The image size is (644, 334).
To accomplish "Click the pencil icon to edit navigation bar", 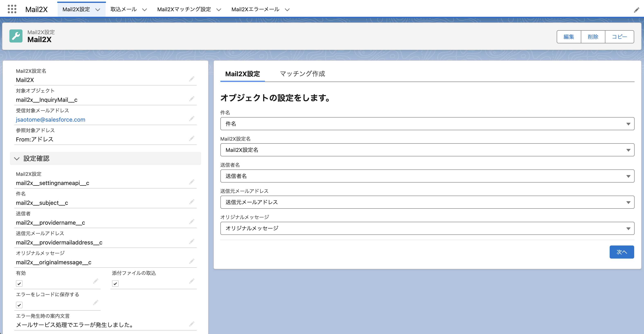I will [x=636, y=10].
